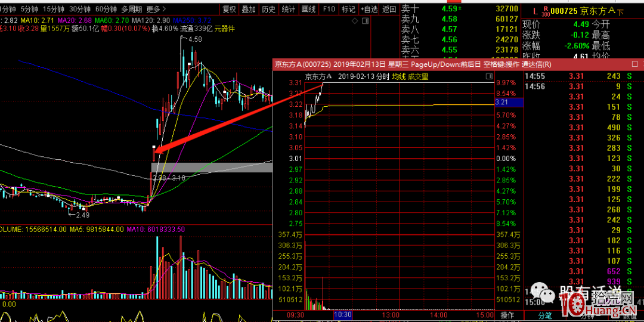This screenshot has height=322, width=644.
Task: Click the 卖九 4.58 order row
Action: point(460,18)
